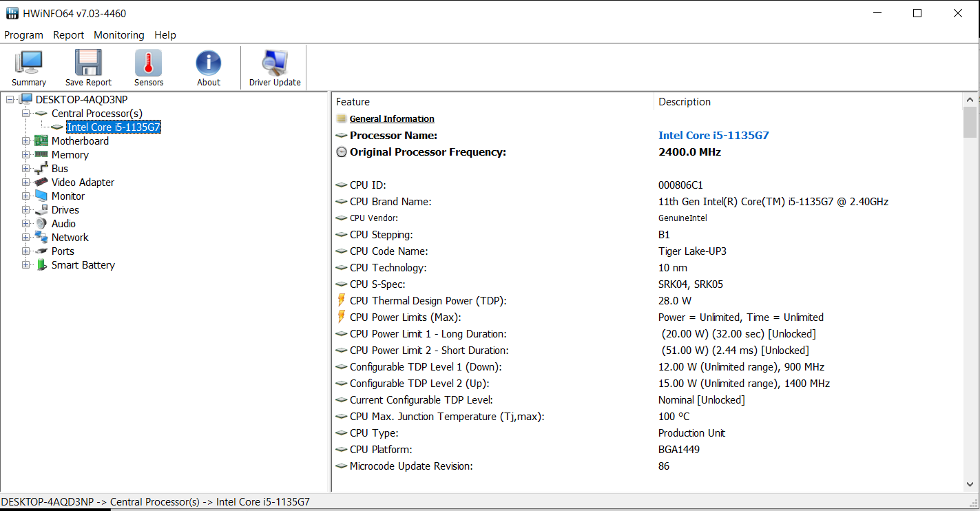Open the Report menu

[x=68, y=35]
